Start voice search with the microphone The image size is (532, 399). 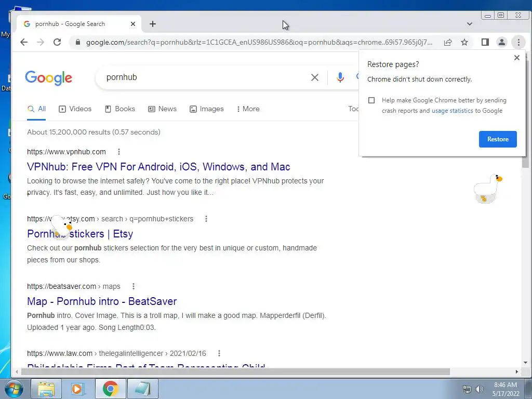[340, 77]
